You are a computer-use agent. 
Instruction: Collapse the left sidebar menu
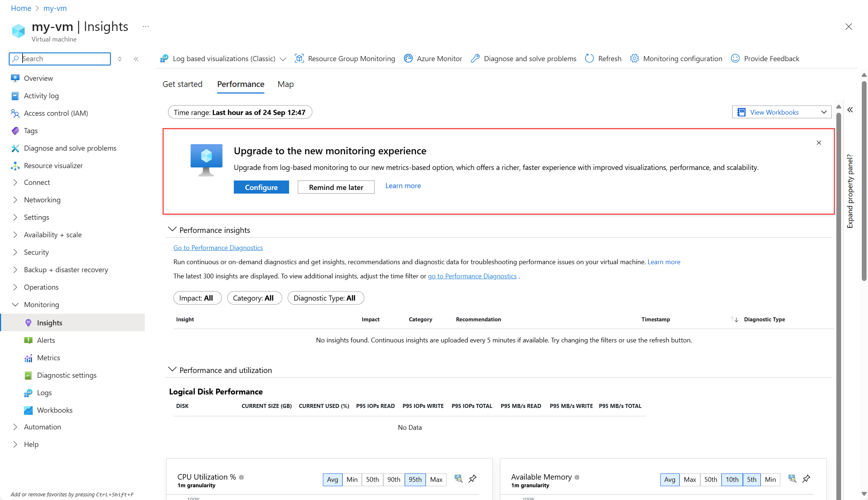[136, 59]
